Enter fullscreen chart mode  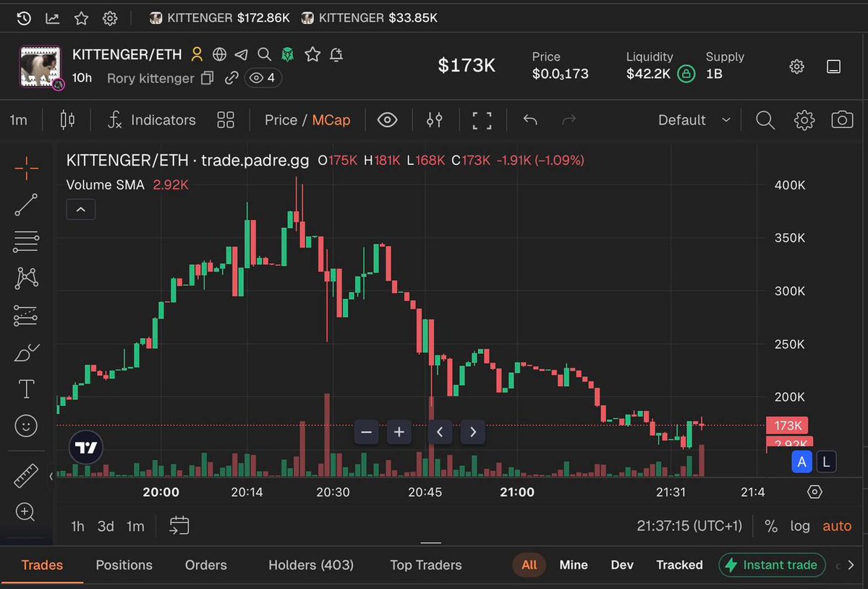coord(482,120)
